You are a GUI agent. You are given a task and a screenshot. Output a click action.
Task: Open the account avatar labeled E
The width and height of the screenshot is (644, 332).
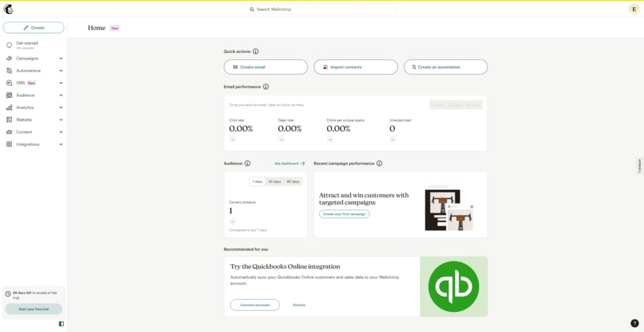pos(634,9)
